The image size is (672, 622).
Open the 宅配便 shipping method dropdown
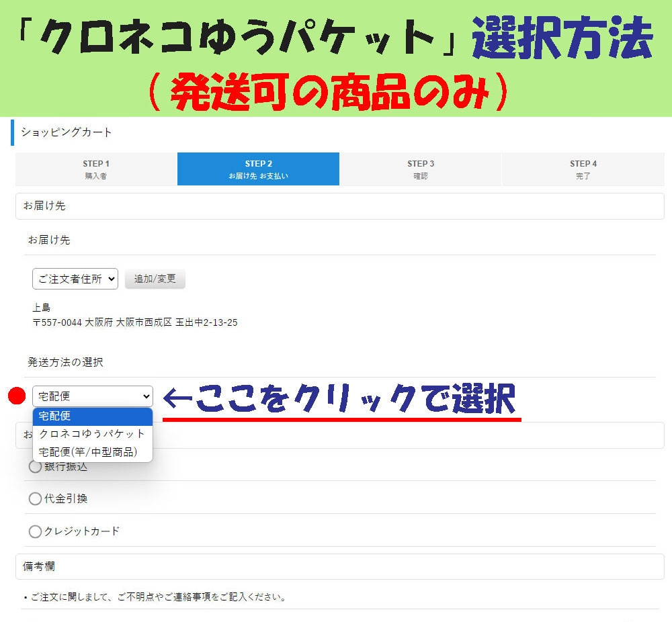coord(93,396)
